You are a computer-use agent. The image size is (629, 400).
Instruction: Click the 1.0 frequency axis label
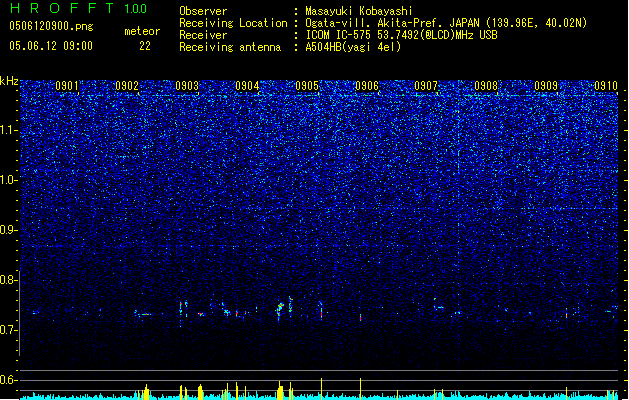click(x=8, y=180)
